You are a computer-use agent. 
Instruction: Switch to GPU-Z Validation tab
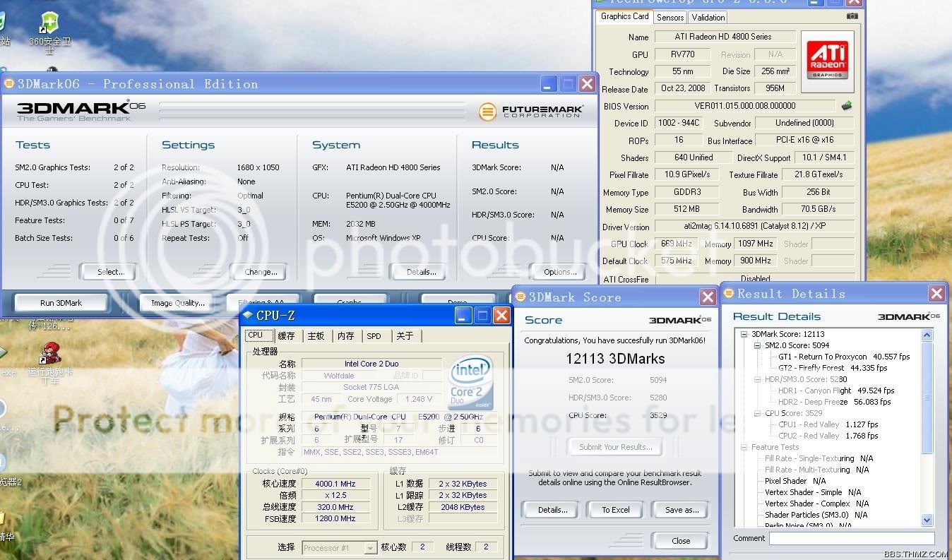pos(708,18)
